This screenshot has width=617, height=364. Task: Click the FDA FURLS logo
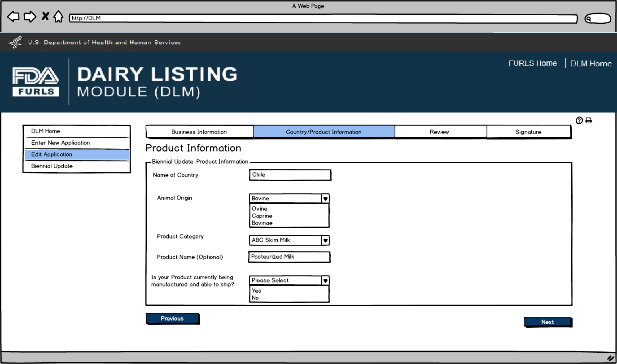point(36,82)
